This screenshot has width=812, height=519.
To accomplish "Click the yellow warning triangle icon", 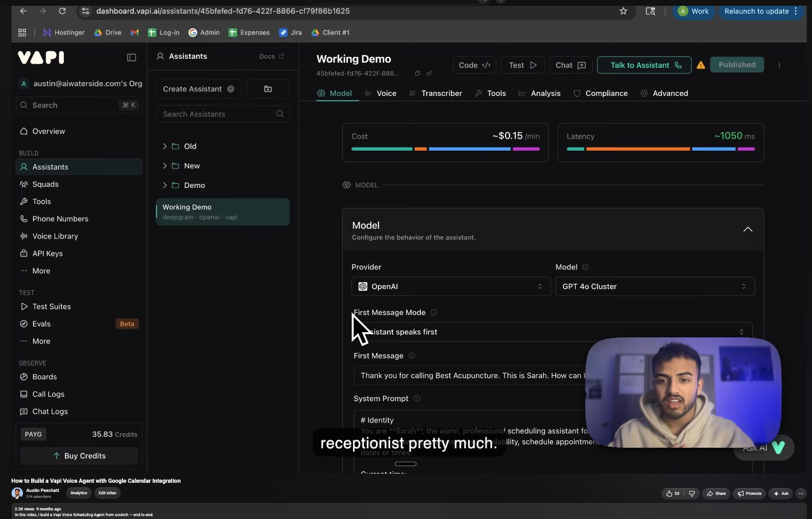I will tap(701, 66).
